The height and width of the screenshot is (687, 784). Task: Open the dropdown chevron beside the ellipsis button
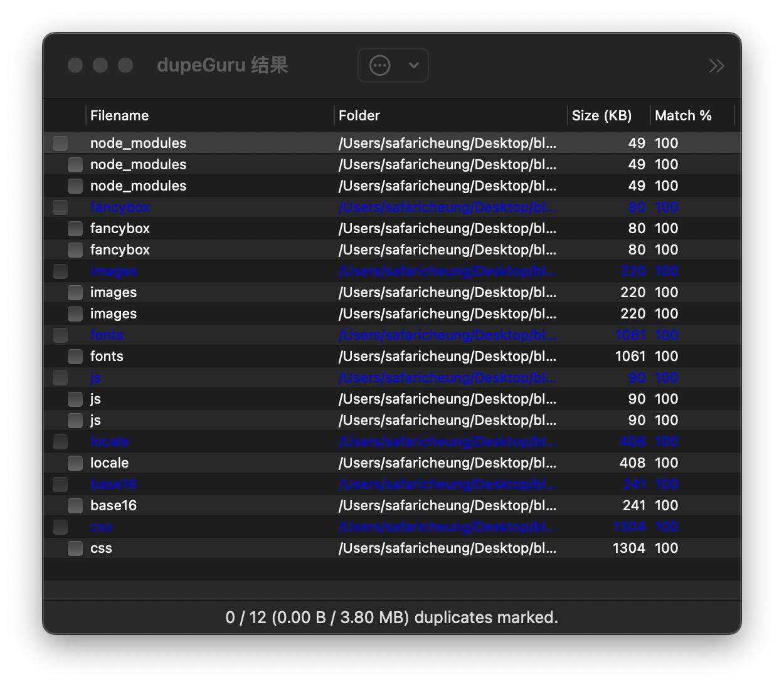coord(413,65)
